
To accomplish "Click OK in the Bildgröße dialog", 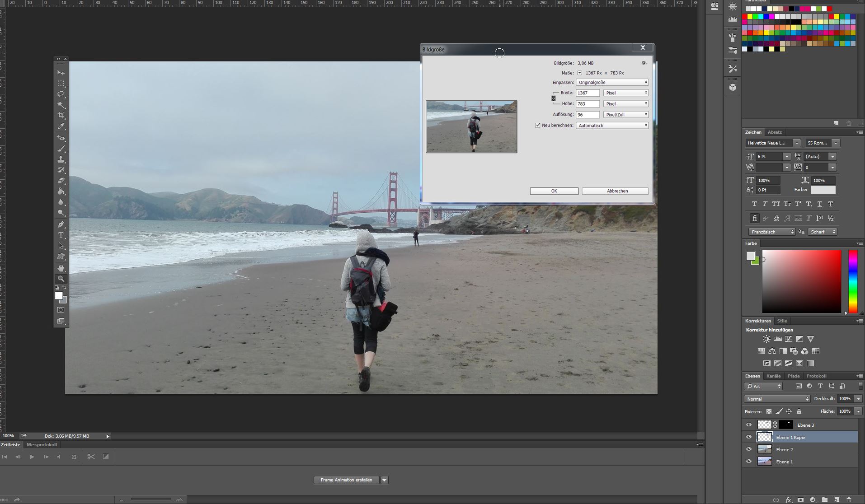I will coord(554,191).
